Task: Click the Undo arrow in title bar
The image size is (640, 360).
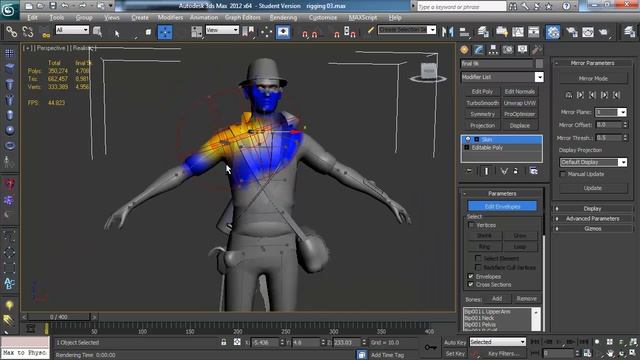Action: [x=65, y=6]
